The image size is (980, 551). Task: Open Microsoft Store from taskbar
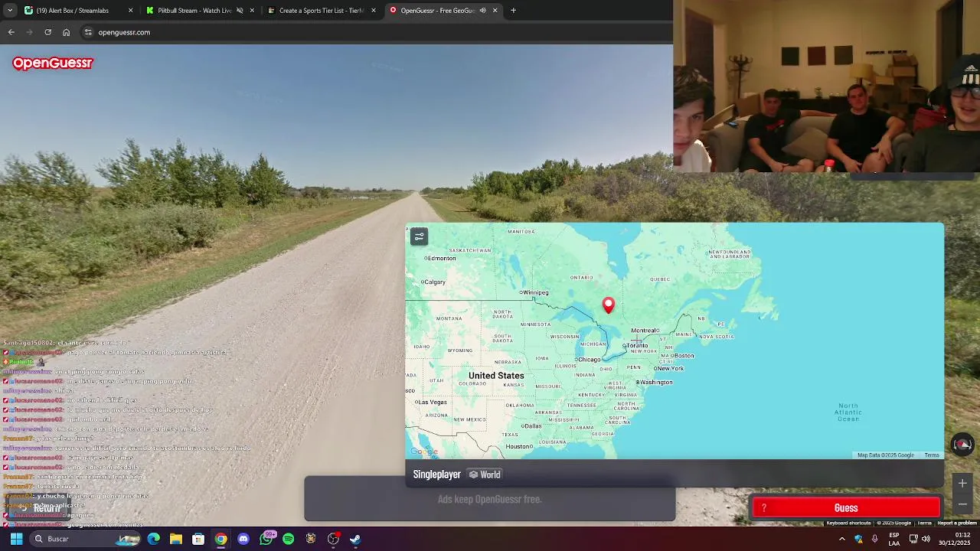(x=198, y=539)
